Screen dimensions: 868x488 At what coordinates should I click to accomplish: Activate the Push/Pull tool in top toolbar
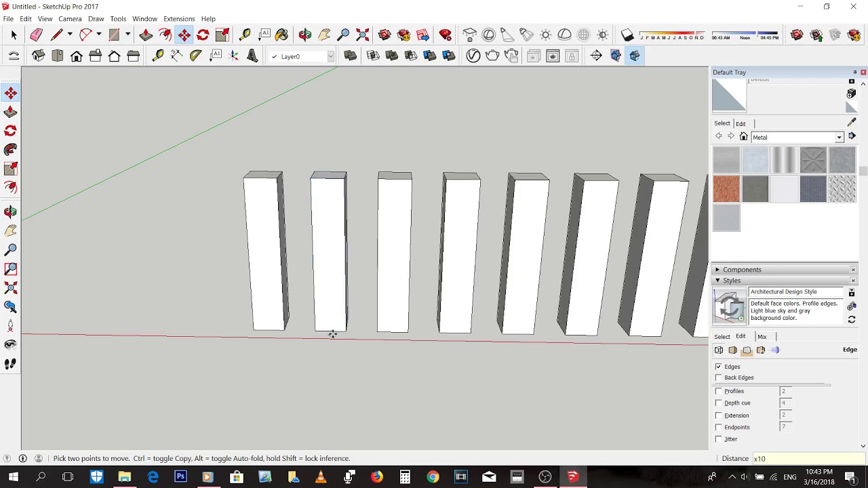[146, 35]
